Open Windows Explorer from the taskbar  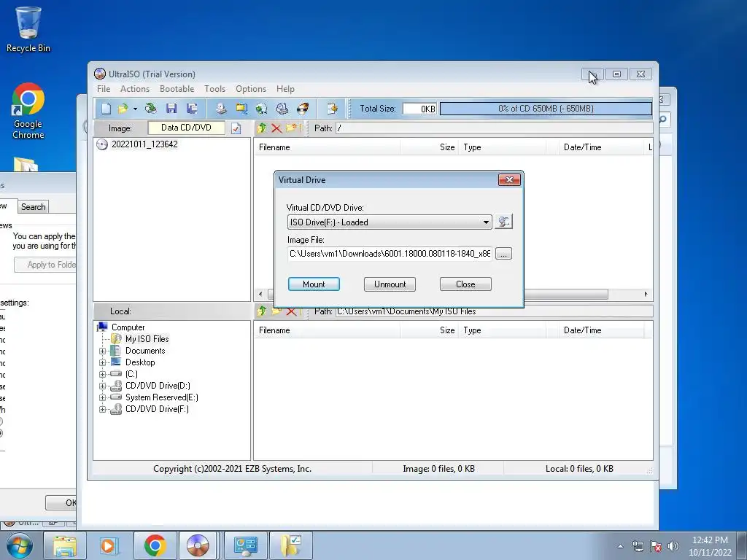pyautogui.click(x=65, y=545)
